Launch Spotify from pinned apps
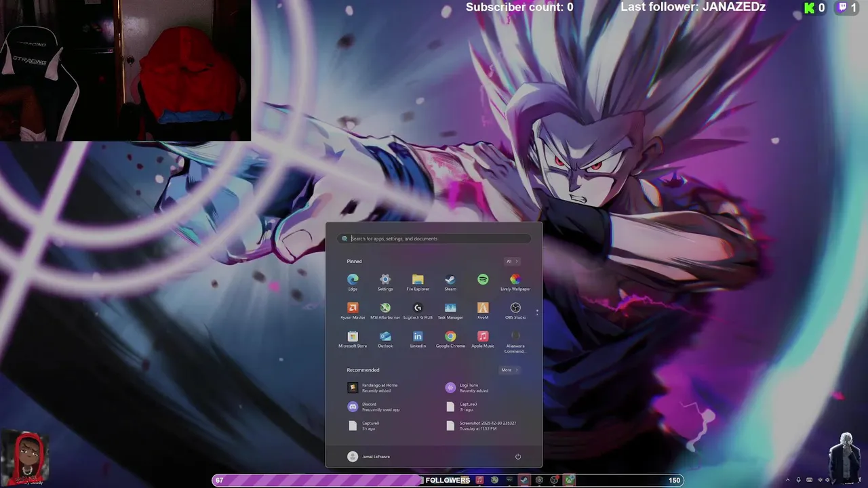This screenshot has height=488, width=868. click(483, 279)
